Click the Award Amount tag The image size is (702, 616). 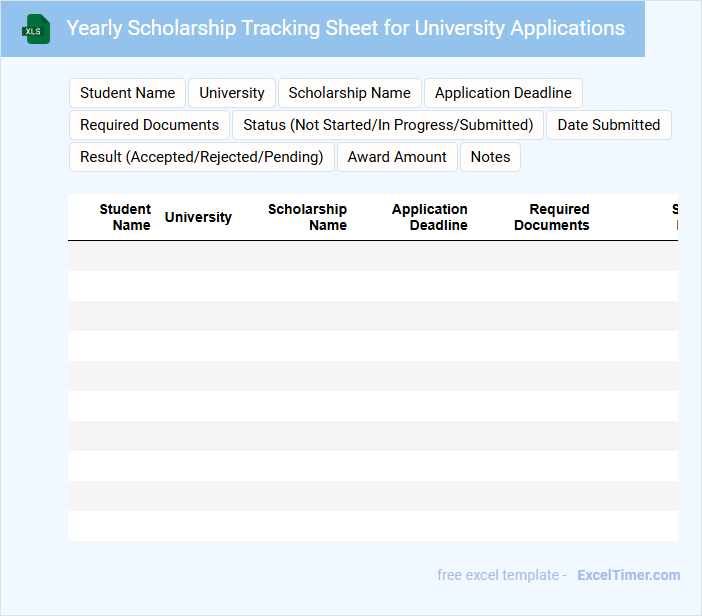point(397,157)
